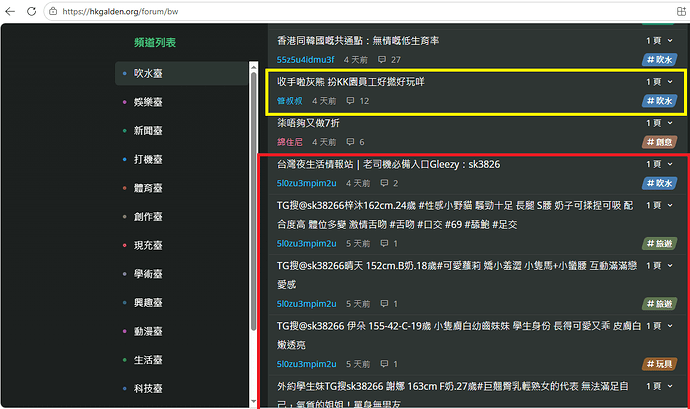Click the reply count icon on the 梓沐 thread
690x409 pixels.
point(384,243)
